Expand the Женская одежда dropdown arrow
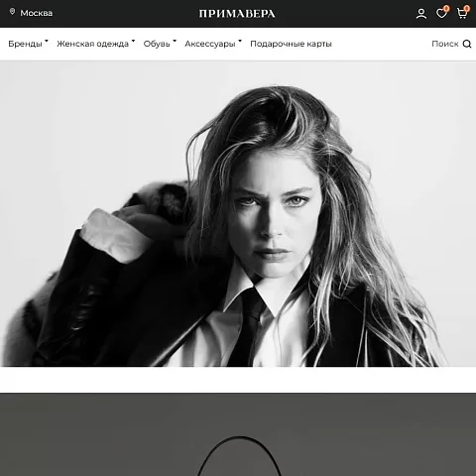The image size is (476, 476). [133, 41]
